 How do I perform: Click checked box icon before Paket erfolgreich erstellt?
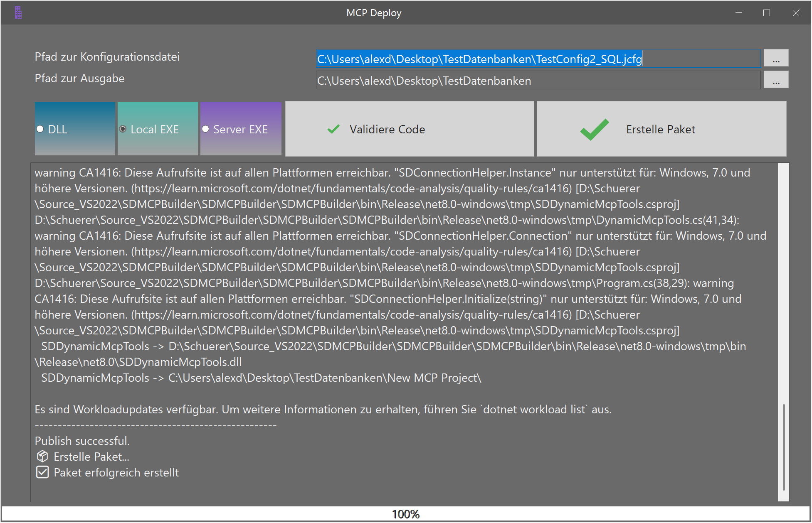pyautogui.click(x=42, y=472)
